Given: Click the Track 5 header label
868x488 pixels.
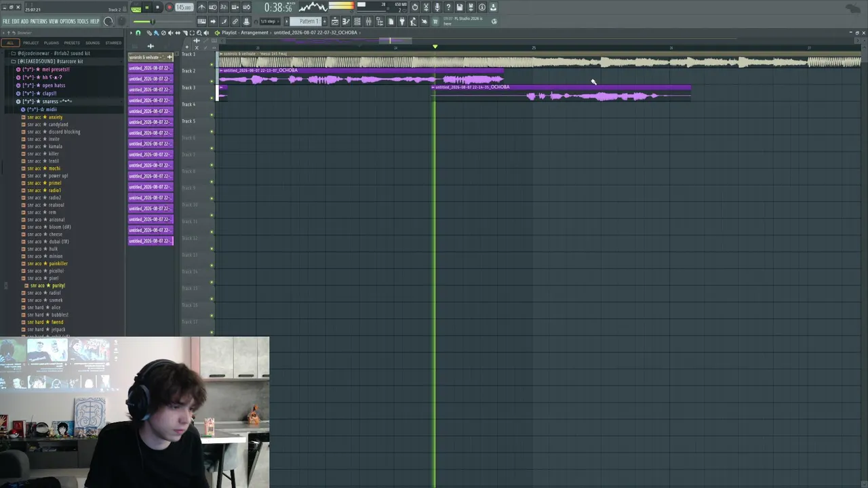Looking at the screenshot, I should 189,121.
